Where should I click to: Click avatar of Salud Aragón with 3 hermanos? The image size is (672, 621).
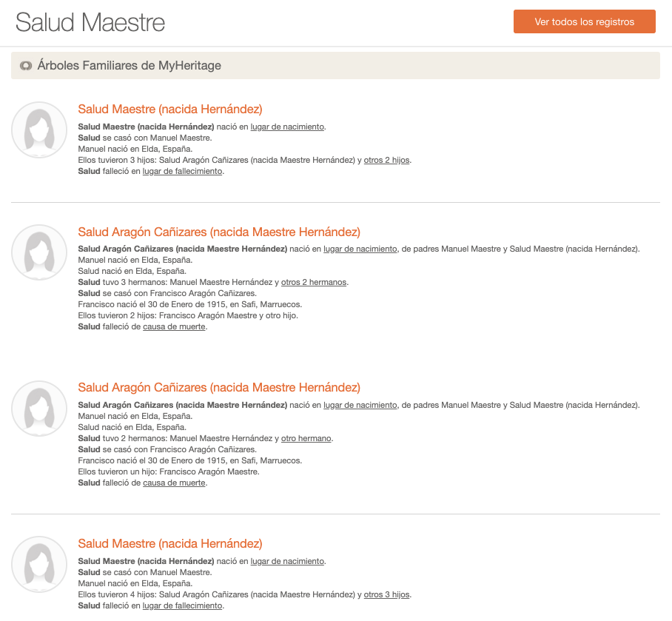tap(39, 252)
